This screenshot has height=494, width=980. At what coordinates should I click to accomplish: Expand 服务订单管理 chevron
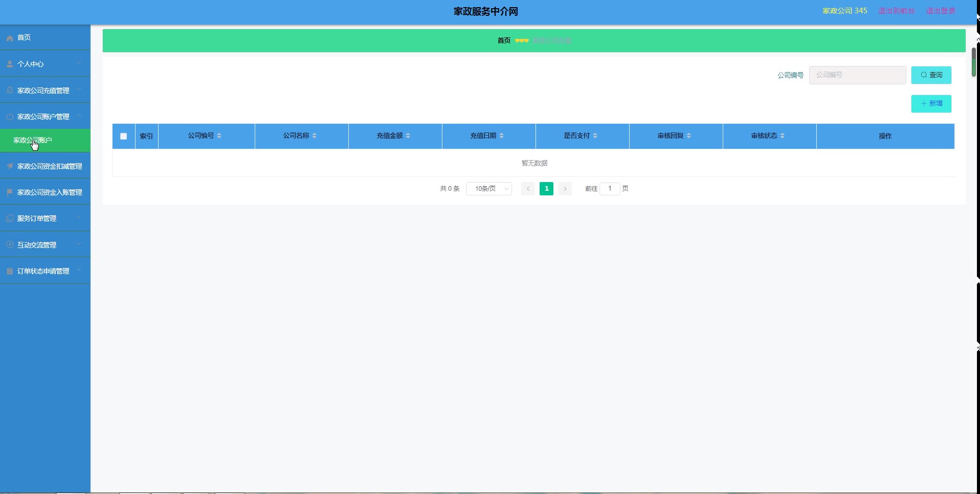pyautogui.click(x=79, y=217)
